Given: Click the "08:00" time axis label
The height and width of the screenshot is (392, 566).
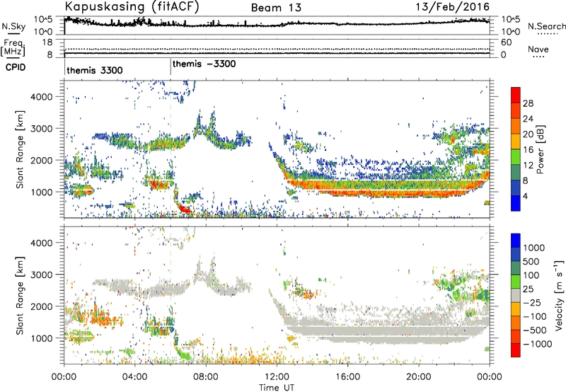Looking at the screenshot, I should [206, 377].
